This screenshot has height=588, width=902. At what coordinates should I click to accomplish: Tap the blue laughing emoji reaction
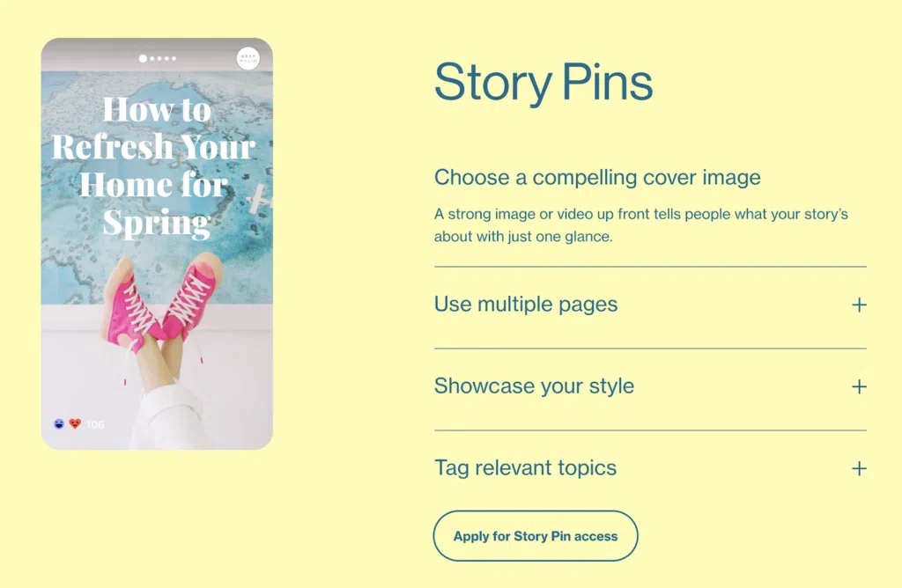point(59,424)
